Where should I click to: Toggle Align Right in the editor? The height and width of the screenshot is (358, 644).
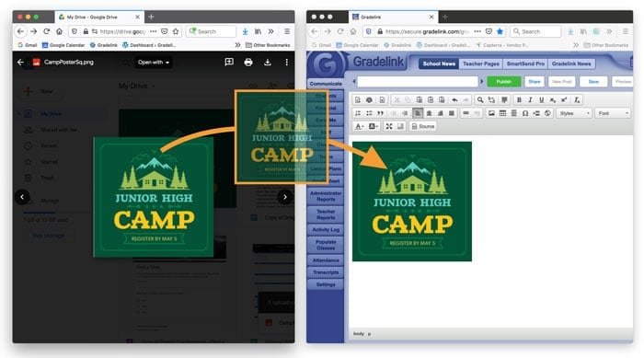click(441, 113)
